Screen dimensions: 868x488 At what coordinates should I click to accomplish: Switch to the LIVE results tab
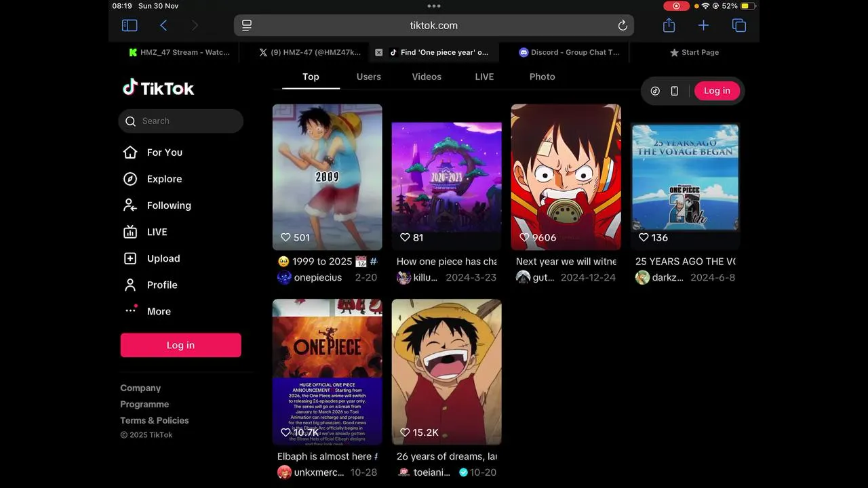pyautogui.click(x=484, y=77)
